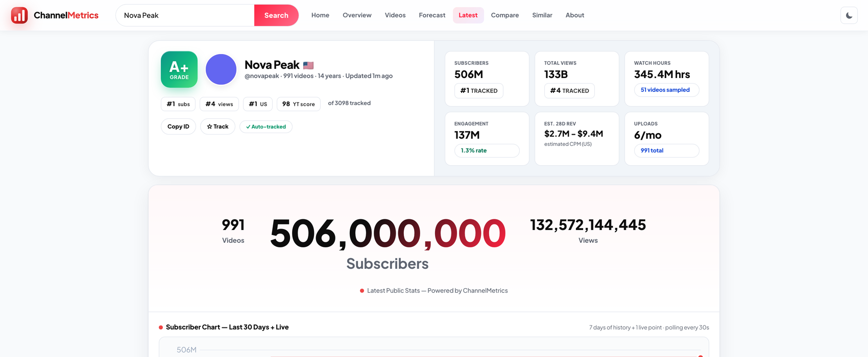The image size is (868, 357).
Task: Click the Nova Peak channel avatar
Action: 221,69
